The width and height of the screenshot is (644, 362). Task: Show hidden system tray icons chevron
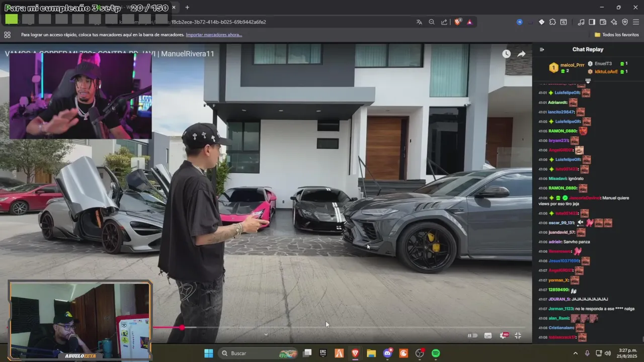coord(576,353)
